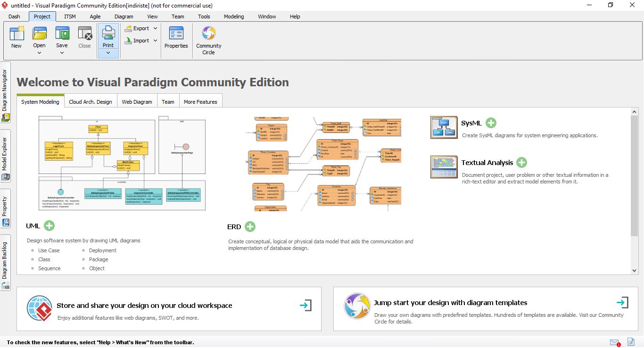The height and width of the screenshot is (348, 644).
Task: Expand the Open dropdown arrow
Action: (x=39, y=53)
